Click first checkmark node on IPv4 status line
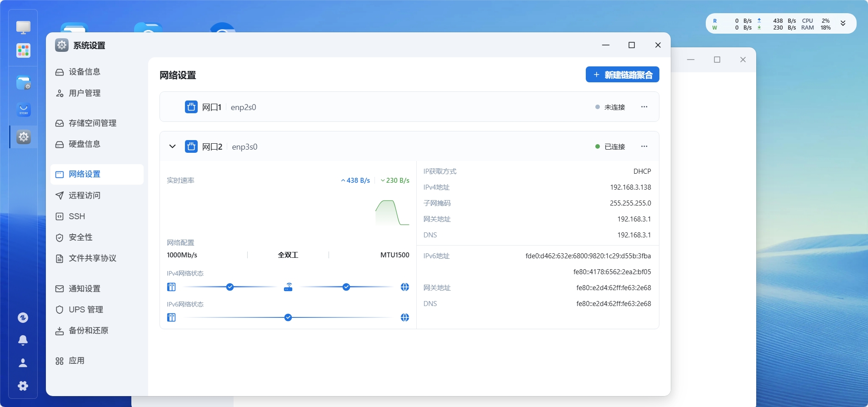 [230, 287]
